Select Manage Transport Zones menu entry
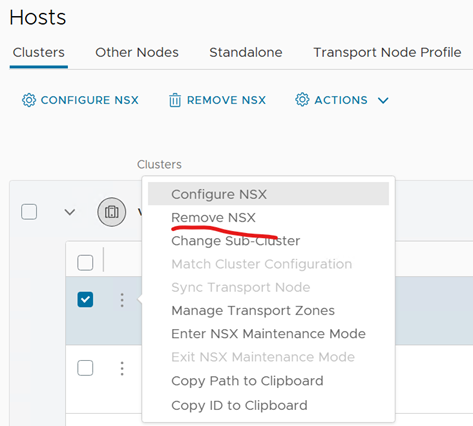Viewport: 473px width, 426px height. click(x=253, y=311)
